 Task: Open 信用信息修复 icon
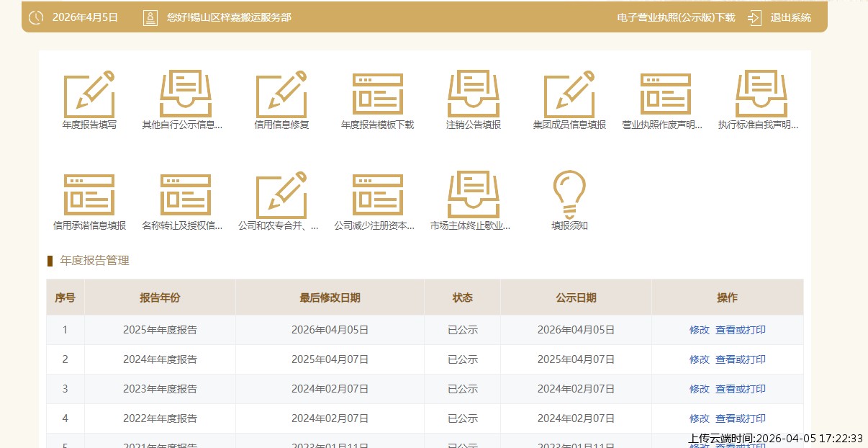coord(281,94)
